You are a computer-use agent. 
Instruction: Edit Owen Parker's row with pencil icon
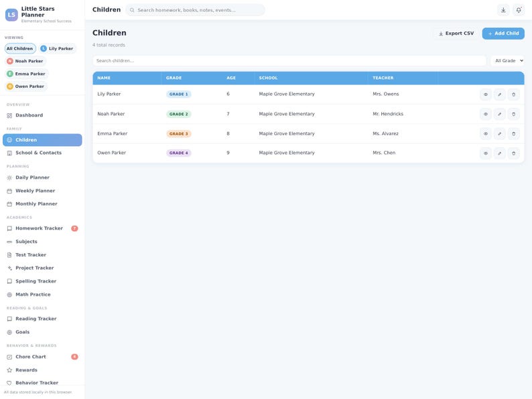(499, 153)
